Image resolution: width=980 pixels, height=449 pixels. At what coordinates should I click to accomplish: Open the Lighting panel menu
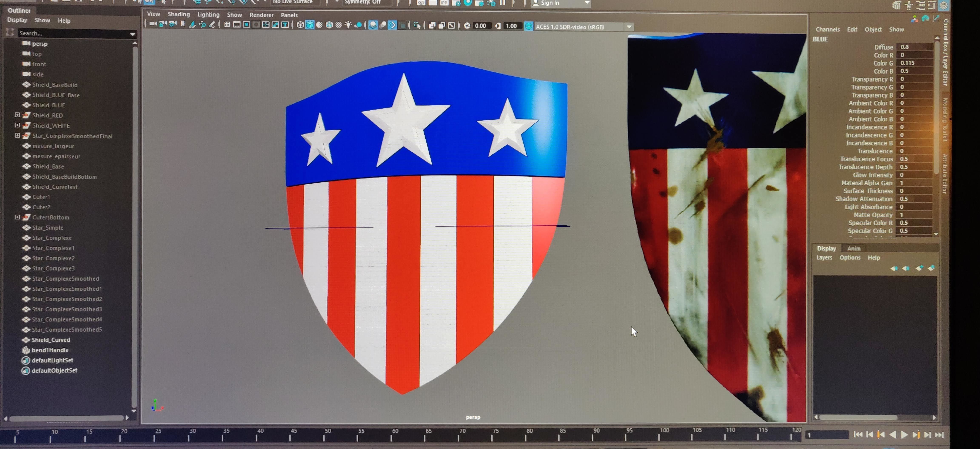click(x=208, y=14)
